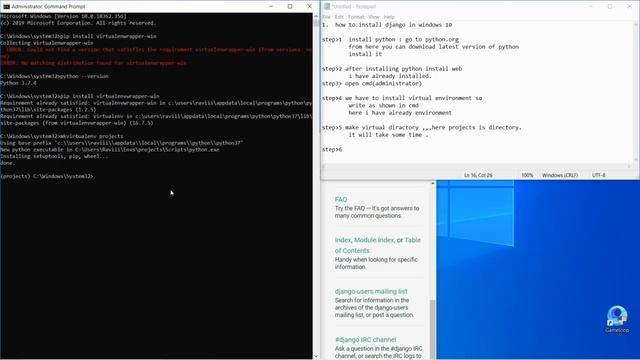Click the '(projects) C:\Windows\System32>' prompt line
The height and width of the screenshot is (360, 640).
pos(47,176)
